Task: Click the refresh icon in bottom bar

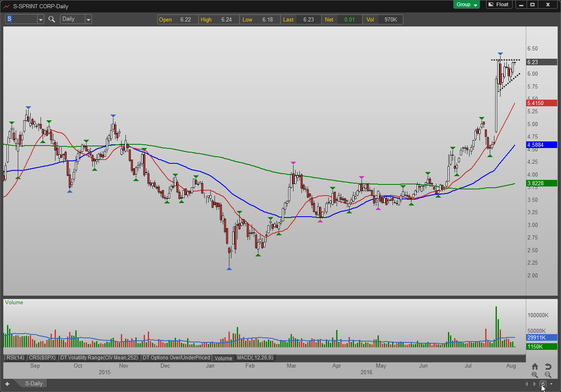Action: [543, 384]
